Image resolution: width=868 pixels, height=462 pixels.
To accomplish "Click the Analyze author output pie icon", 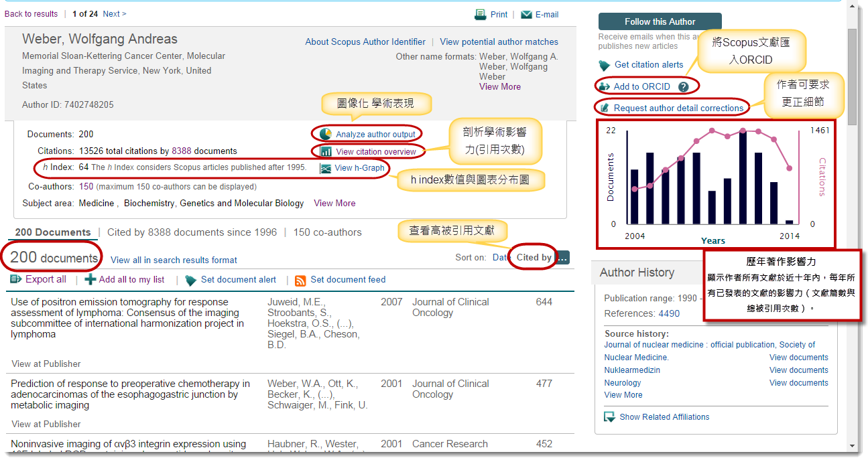I will tap(326, 134).
